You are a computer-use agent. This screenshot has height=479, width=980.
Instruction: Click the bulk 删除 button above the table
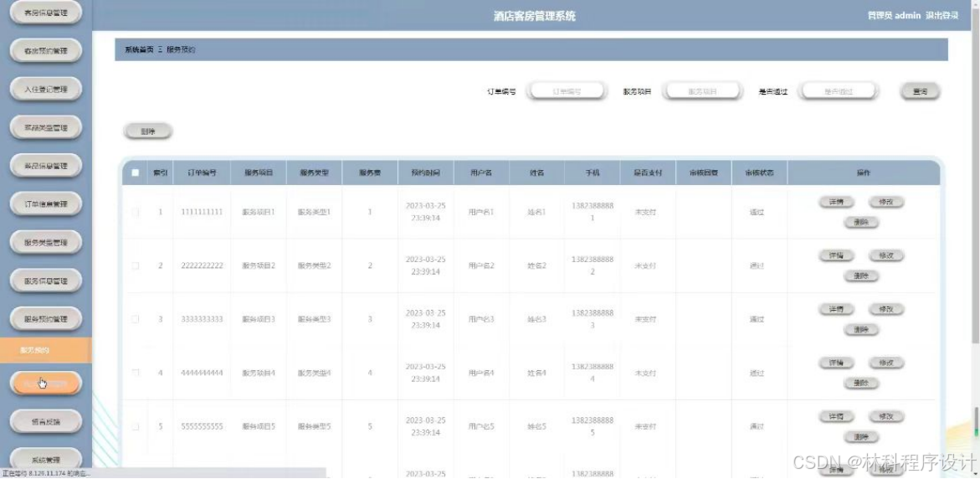pyautogui.click(x=148, y=132)
